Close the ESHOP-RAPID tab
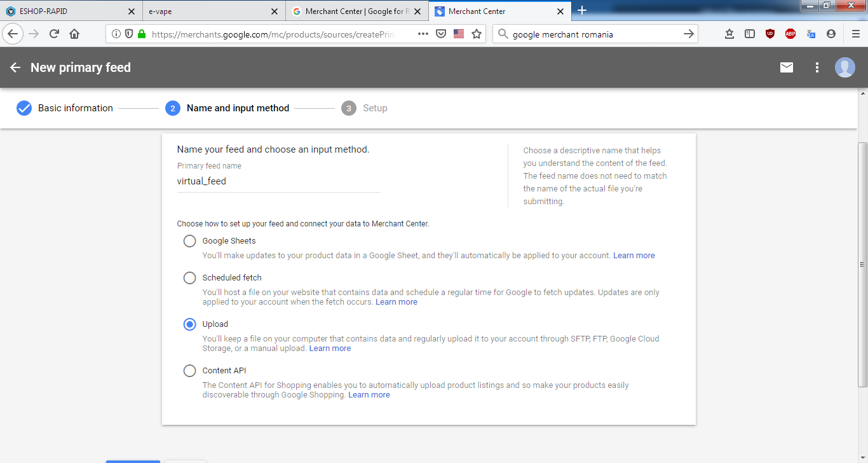Image resolution: width=868 pixels, height=463 pixels. tap(132, 11)
